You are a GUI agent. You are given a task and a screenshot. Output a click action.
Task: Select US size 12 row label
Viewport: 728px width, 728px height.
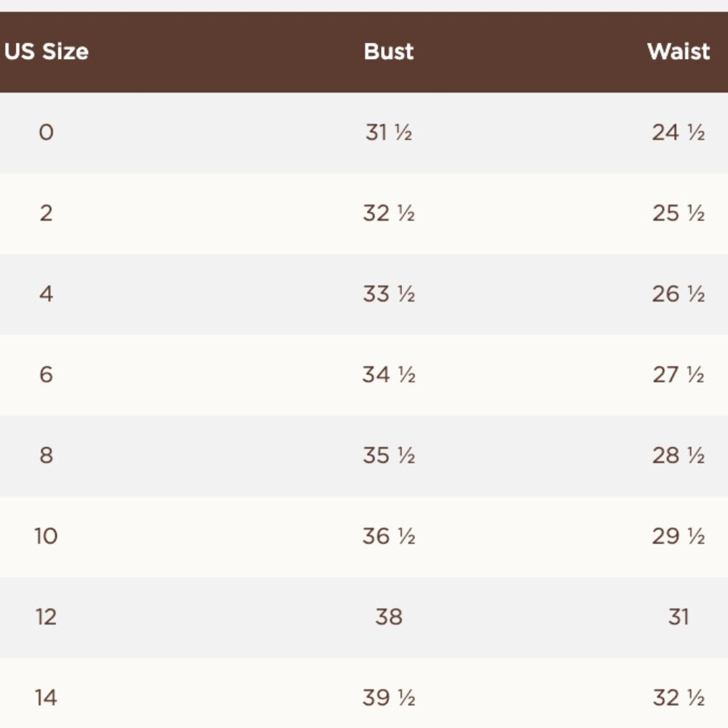(x=46, y=617)
